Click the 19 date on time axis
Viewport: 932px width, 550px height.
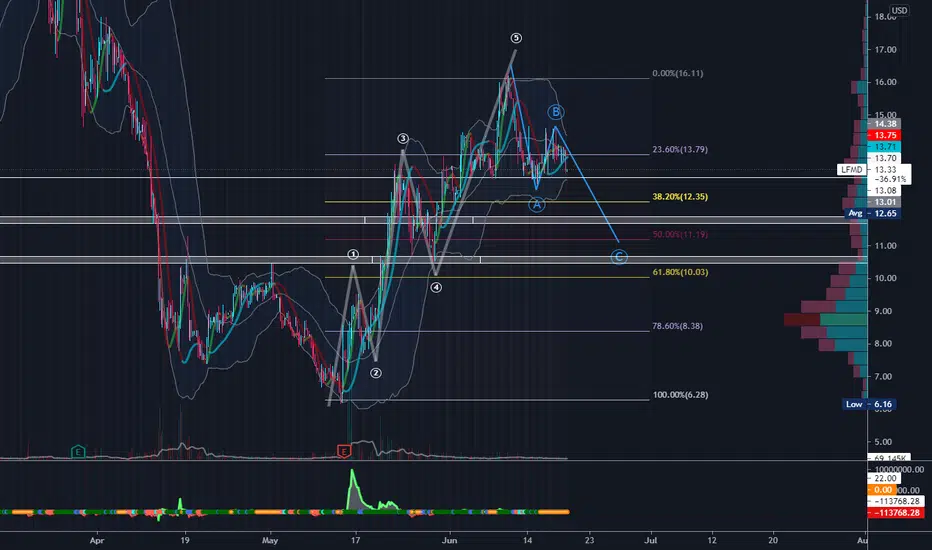coord(185,540)
